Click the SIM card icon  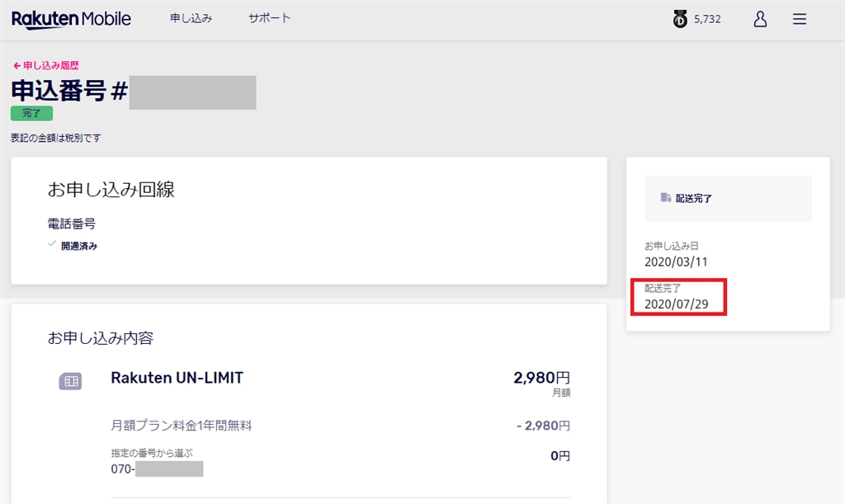point(70,381)
